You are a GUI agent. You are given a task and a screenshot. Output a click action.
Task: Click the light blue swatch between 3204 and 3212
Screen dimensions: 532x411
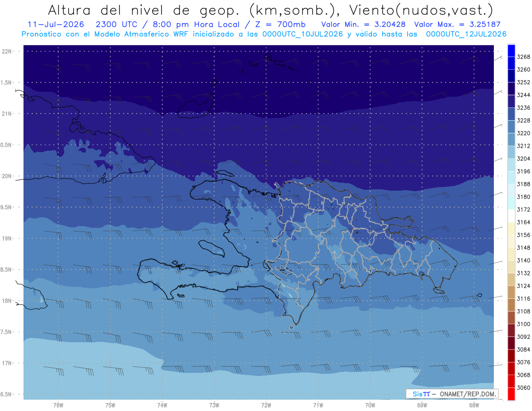click(x=511, y=152)
